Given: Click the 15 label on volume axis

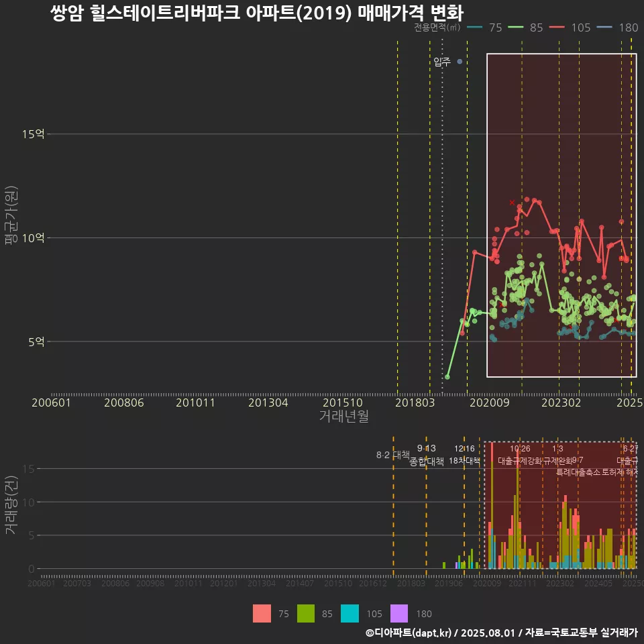Looking at the screenshot, I should point(29,469).
